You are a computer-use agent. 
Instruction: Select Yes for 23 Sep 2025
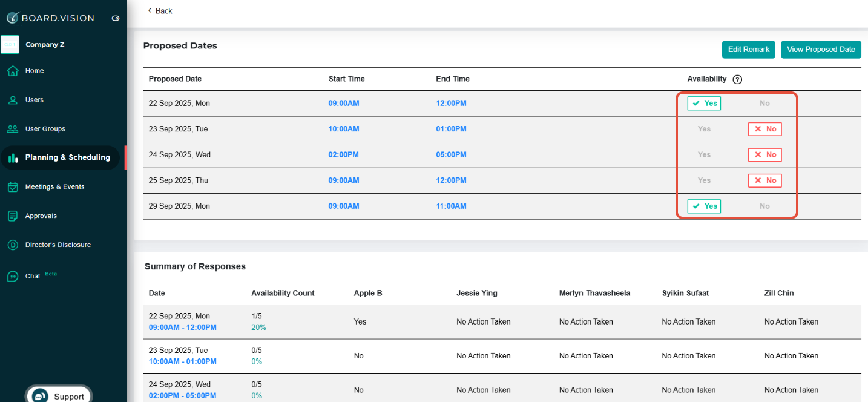click(x=704, y=129)
